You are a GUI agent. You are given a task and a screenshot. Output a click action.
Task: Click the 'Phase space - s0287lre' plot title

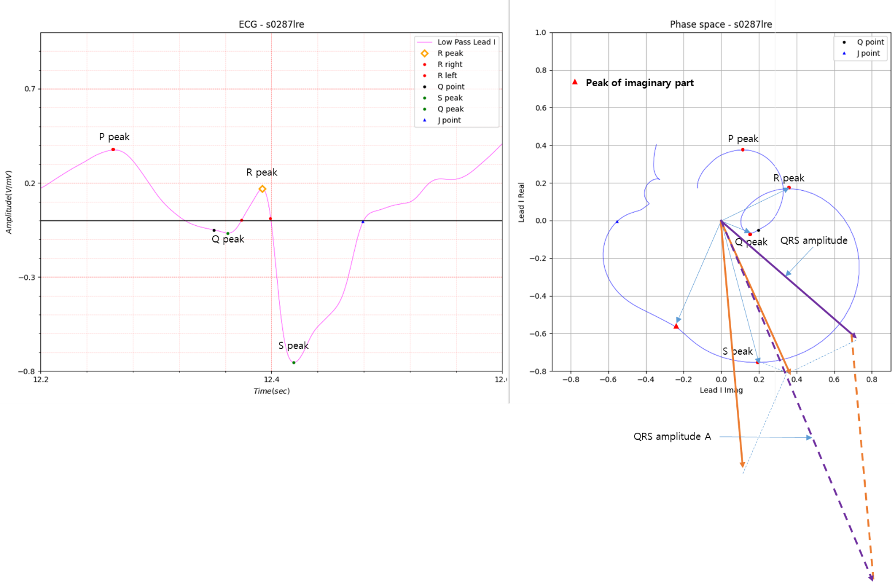point(721,24)
